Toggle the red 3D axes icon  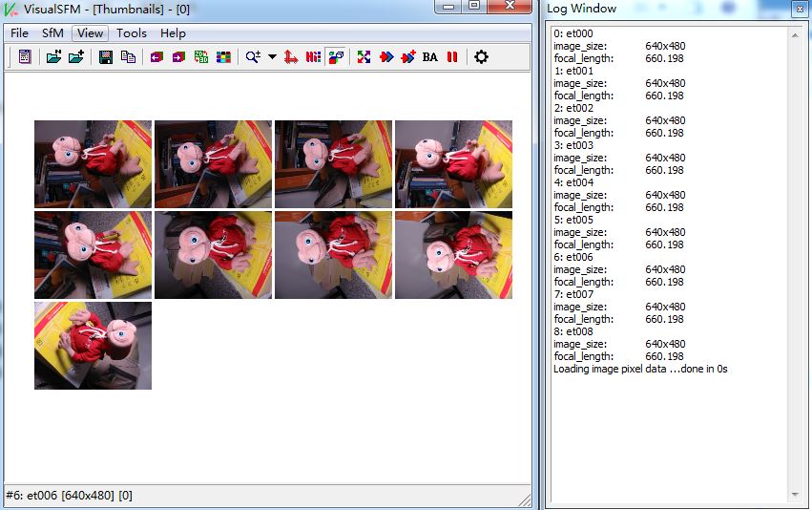(x=291, y=56)
